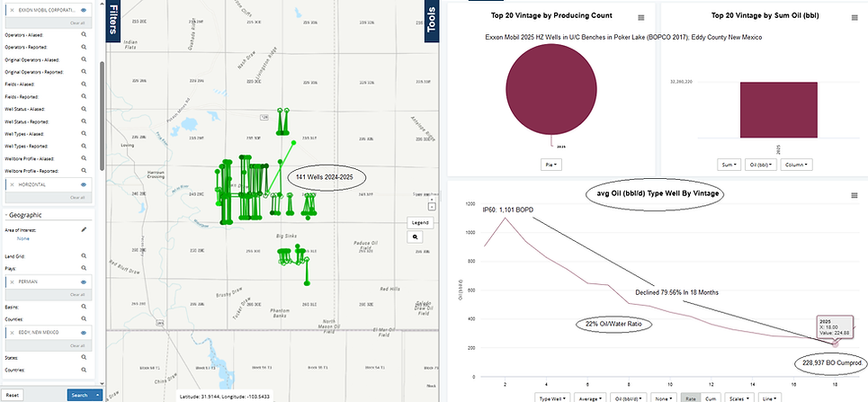The height and width of the screenshot is (402, 868).
Task: Open Operators - Reported search icon
Action: coord(85,47)
